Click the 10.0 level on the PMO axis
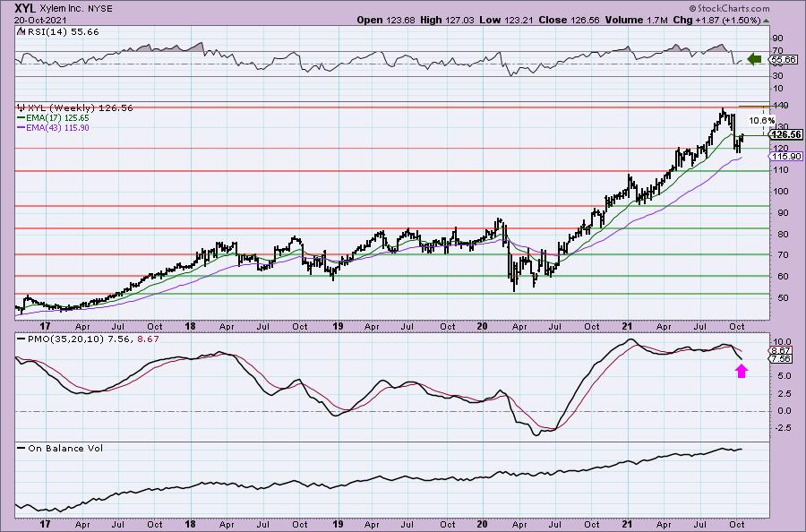Screen dimensions: 806x532 click(782, 342)
